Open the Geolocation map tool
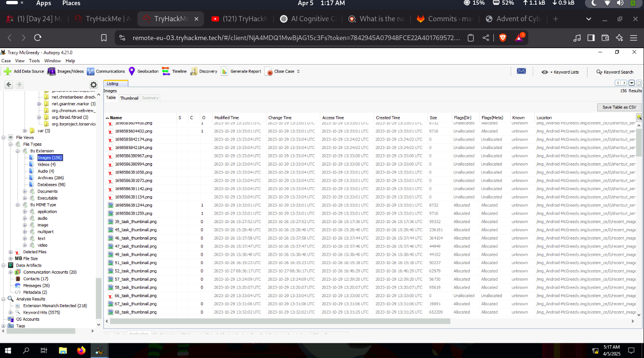 coord(132,71)
